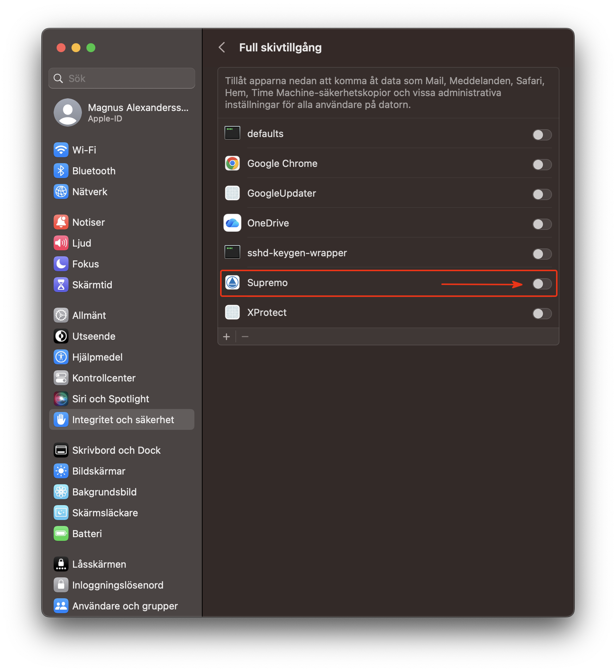The height and width of the screenshot is (672, 616).
Task: Go back using the chevron arrow
Action: pos(222,47)
